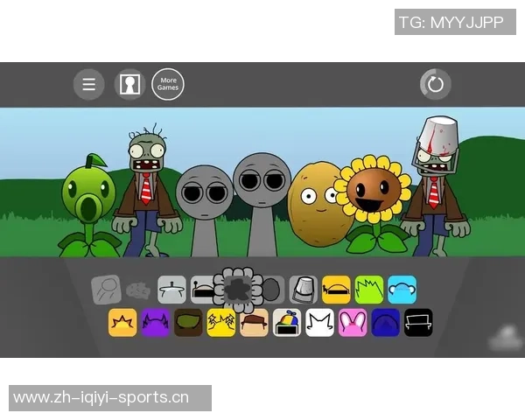This screenshot has height=420, width=525.
Task: Open the More Games link
Action: pos(168,84)
